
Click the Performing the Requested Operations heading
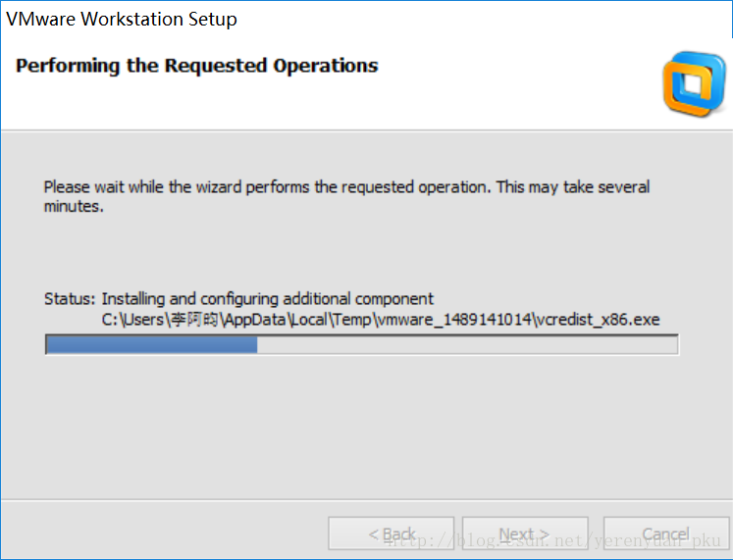click(x=197, y=66)
